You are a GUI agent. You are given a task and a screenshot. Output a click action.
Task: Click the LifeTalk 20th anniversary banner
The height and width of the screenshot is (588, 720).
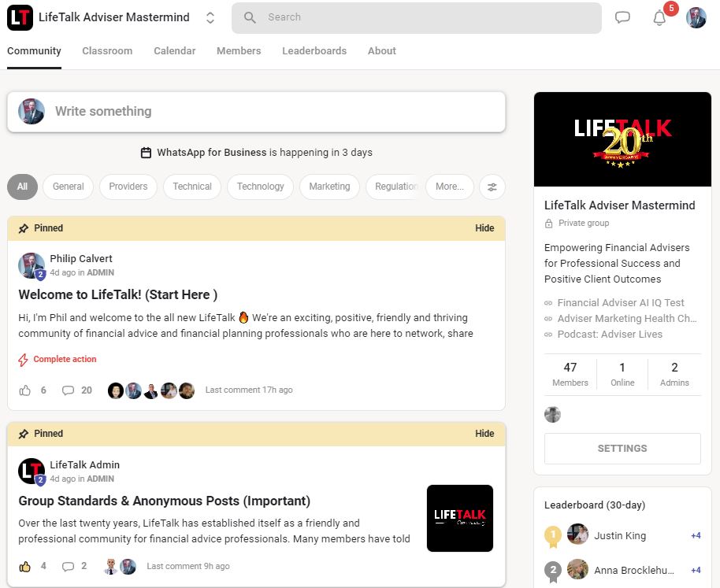pos(622,139)
